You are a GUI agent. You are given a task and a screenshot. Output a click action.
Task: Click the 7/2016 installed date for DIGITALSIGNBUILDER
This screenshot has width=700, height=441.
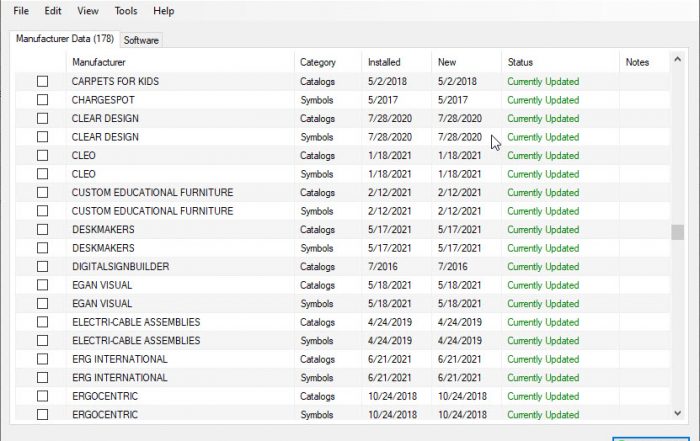[x=383, y=266]
